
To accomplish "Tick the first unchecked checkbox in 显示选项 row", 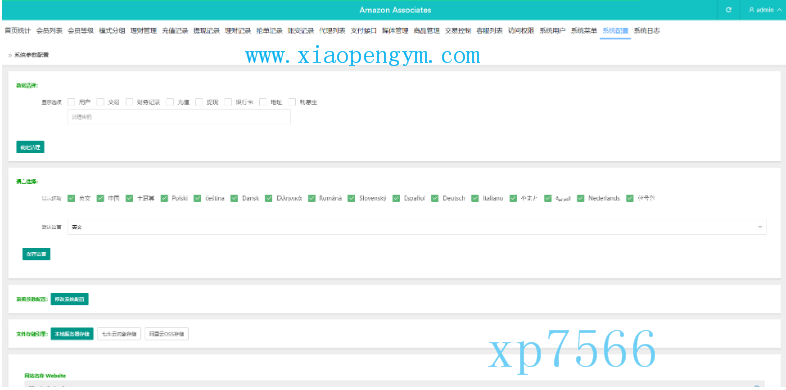I will [71, 102].
